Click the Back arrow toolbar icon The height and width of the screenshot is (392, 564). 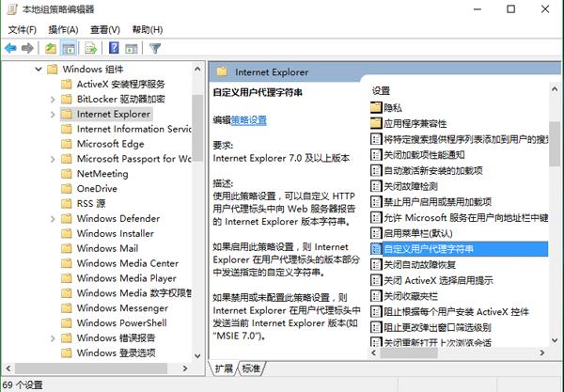coord(10,48)
